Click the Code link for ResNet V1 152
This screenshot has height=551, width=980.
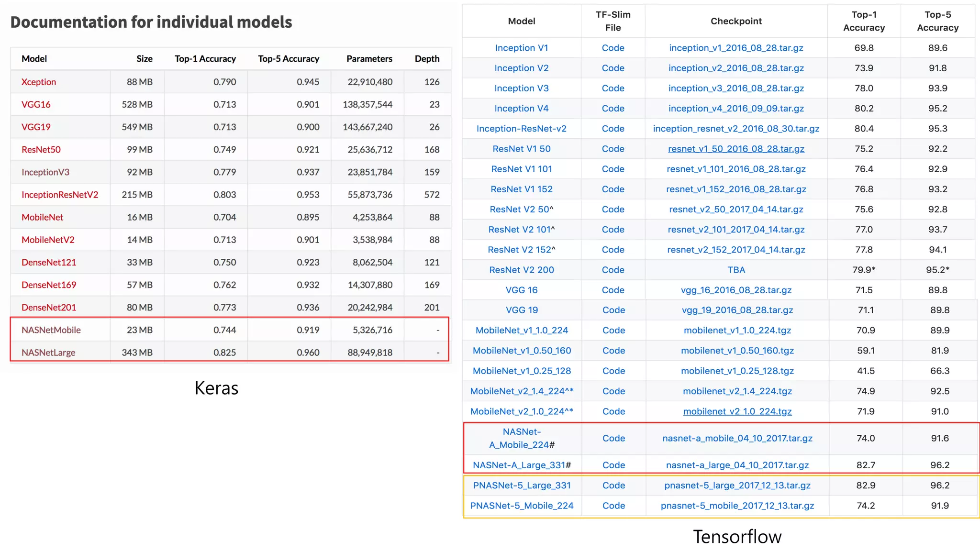tap(613, 189)
